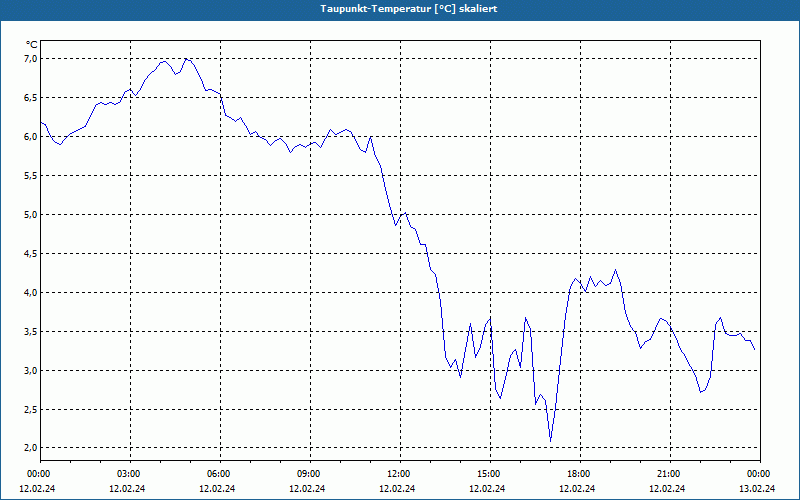Image resolution: width=800 pixels, height=500 pixels.
Task: Click the '5,5' y-axis value
Action: coord(31,176)
